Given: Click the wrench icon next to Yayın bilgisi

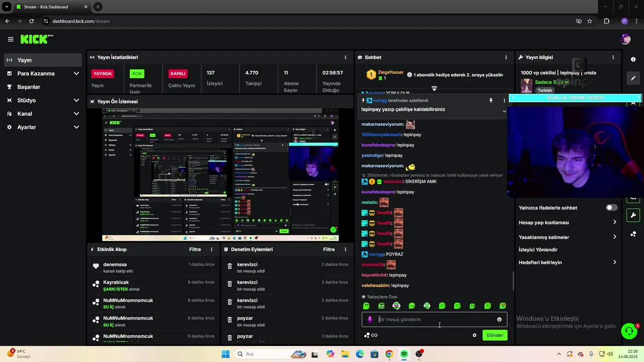Looking at the screenshot, I should (x=521, y=57).
